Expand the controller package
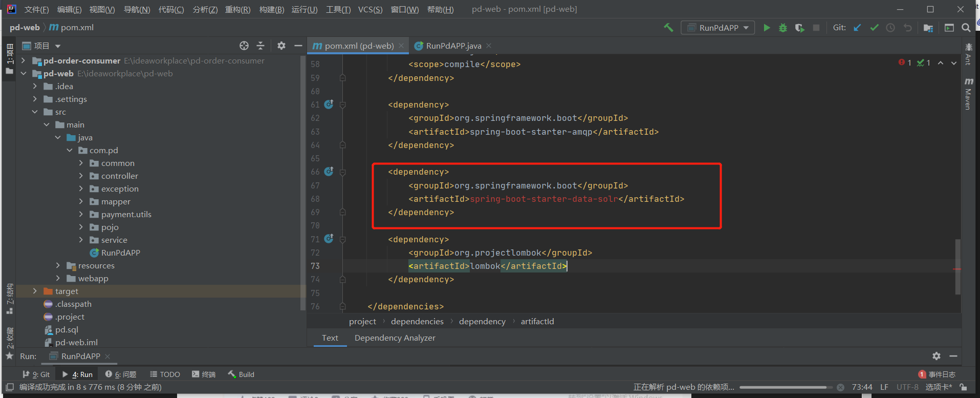The width and height of the screenshot is (980, 398). tap(81, 176)
